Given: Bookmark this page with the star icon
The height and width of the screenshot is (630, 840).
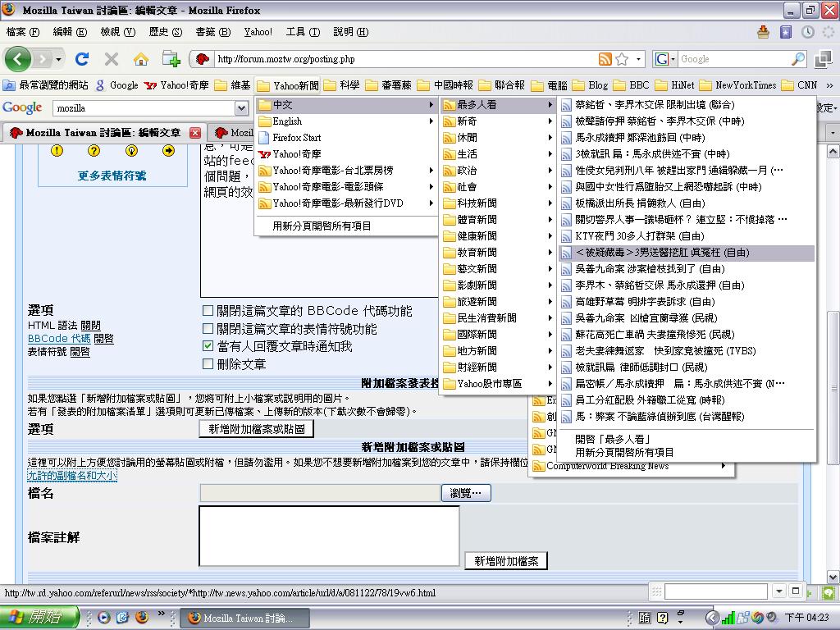Looking at the screenshot, I should click(x=622, y=59).
